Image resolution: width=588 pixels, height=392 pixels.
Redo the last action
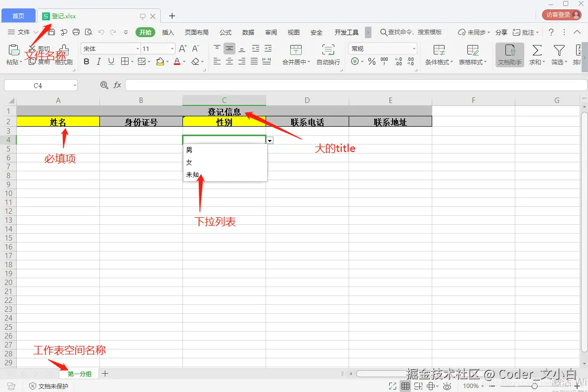click(113, 32)
